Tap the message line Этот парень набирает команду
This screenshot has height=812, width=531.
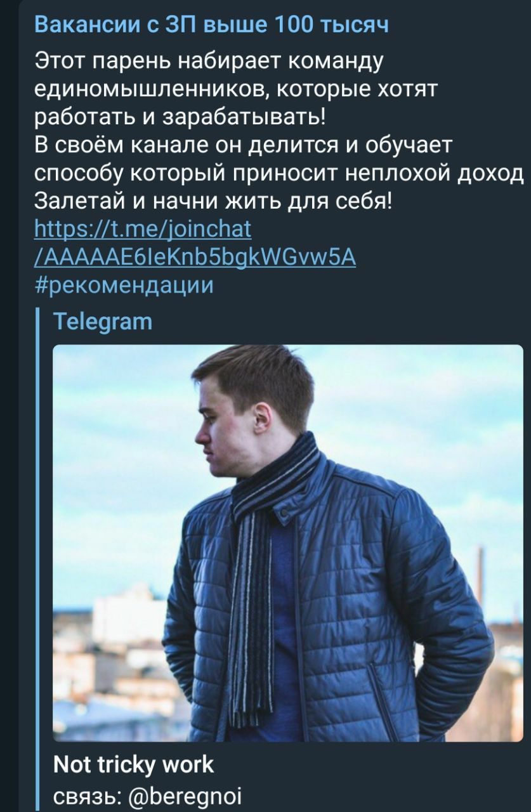210,62
